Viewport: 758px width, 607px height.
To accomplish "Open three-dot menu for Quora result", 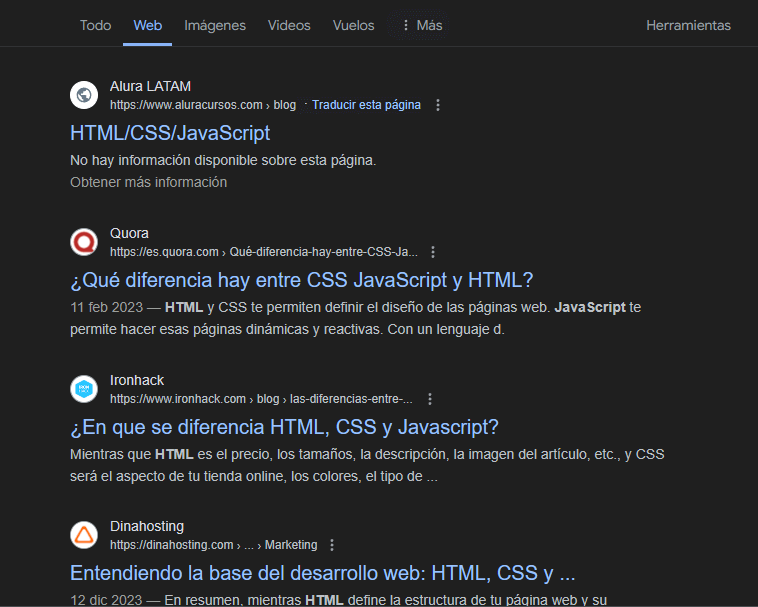I will pyautogui.click(x=433, y=252).
